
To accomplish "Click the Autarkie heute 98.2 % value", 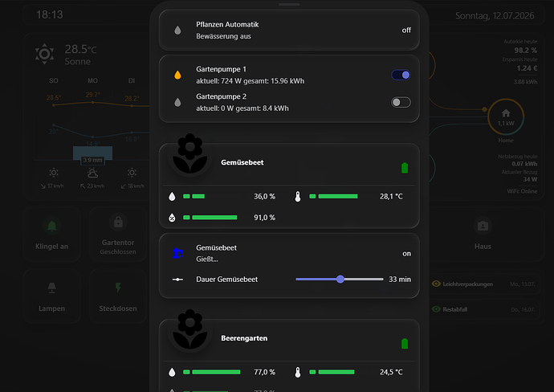I will pyautogui.click(x=525, y=50).
